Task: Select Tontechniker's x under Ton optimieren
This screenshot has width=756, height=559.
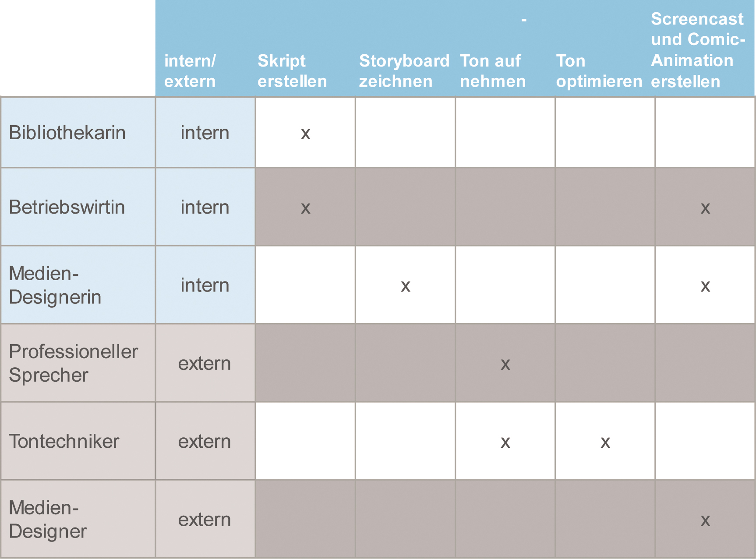Action: pyautogui.click(x=605, y=443)
